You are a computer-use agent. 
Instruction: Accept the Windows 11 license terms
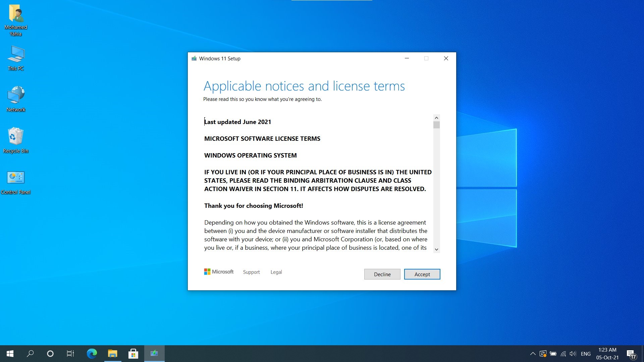pos(422,274)
